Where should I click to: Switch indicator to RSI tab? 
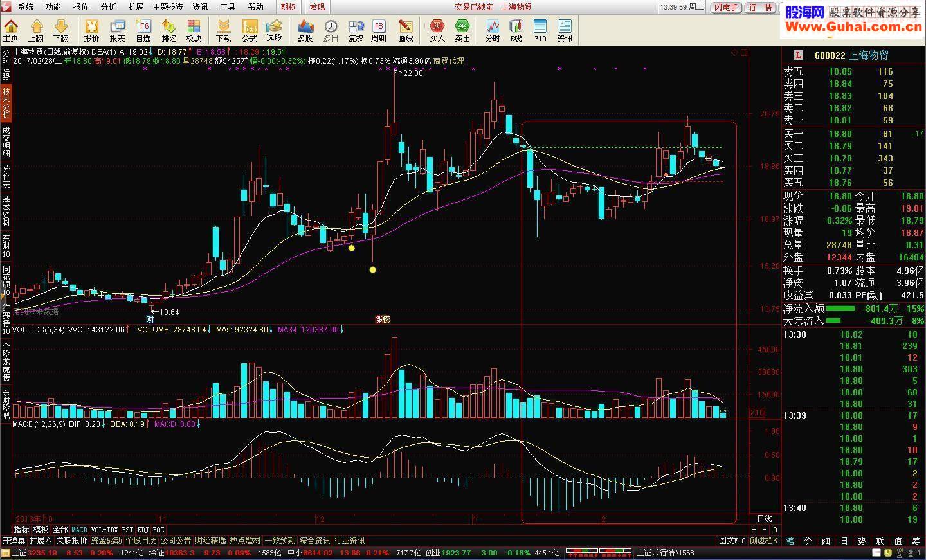coord(127,530)
